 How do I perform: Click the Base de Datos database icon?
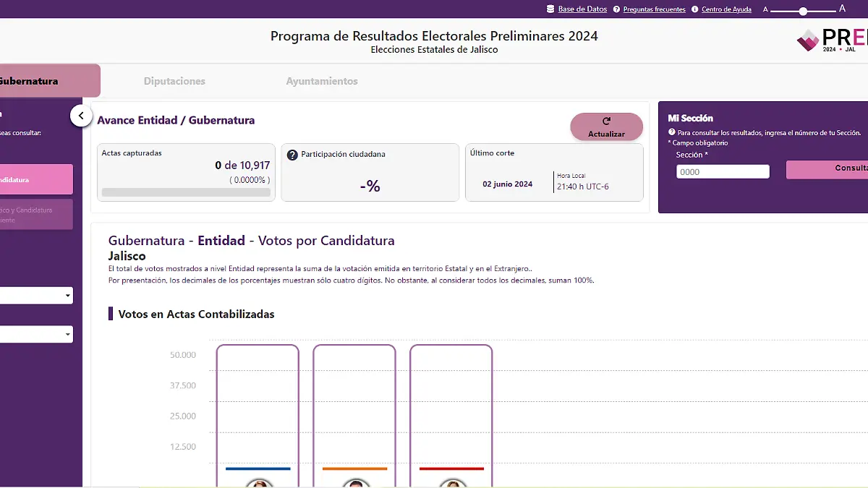pyautogui.click(x=550, y=9)
